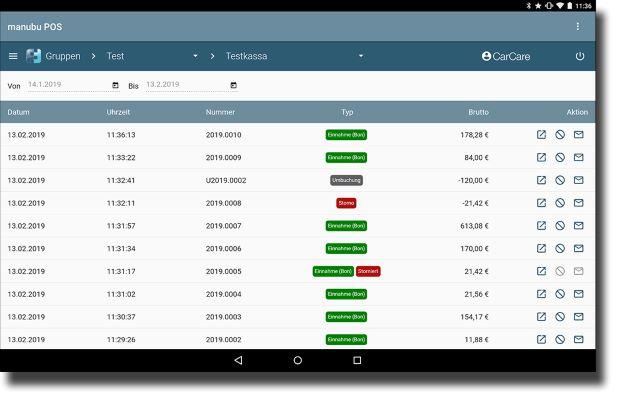Tap the Android home circle button

point(298,360)
